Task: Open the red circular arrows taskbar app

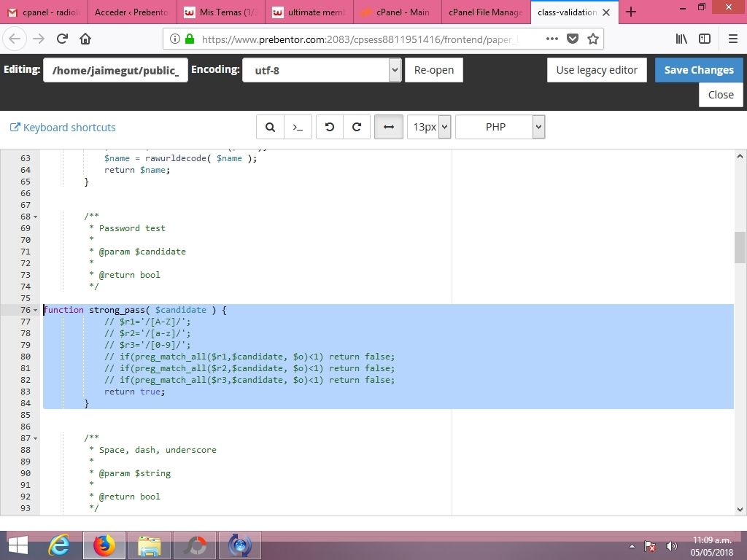Action: point(194,545)
